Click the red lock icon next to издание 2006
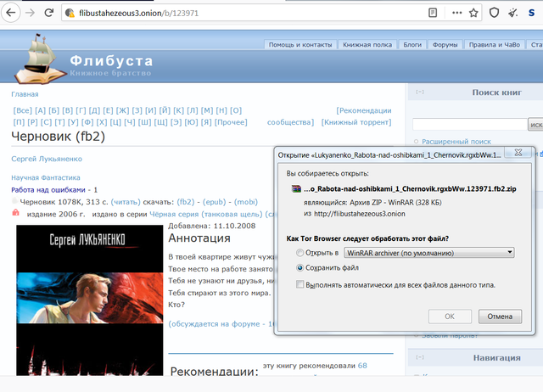Screen dimensions: 543x392 click(15, 212)
